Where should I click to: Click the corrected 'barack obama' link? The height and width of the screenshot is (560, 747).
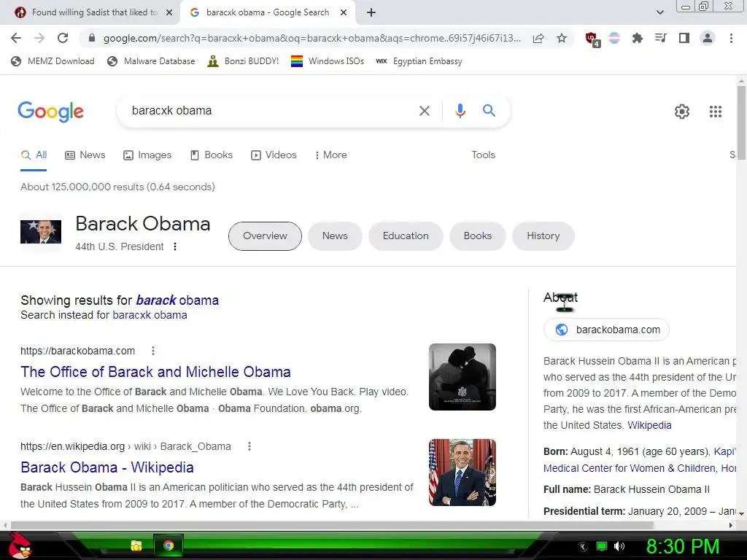click(177, 300)
